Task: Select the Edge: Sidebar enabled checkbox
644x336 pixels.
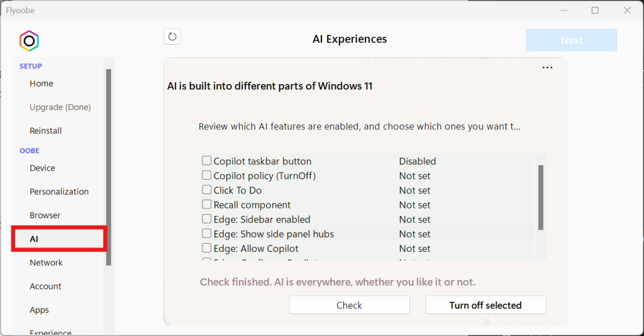Action: coord(206,219)
